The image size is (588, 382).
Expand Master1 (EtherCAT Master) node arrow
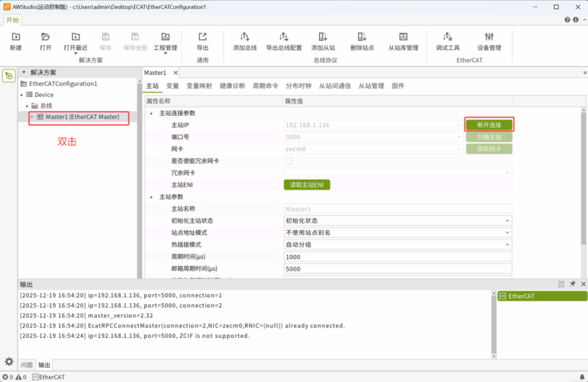pyautogui.click(x=32, y=117)
